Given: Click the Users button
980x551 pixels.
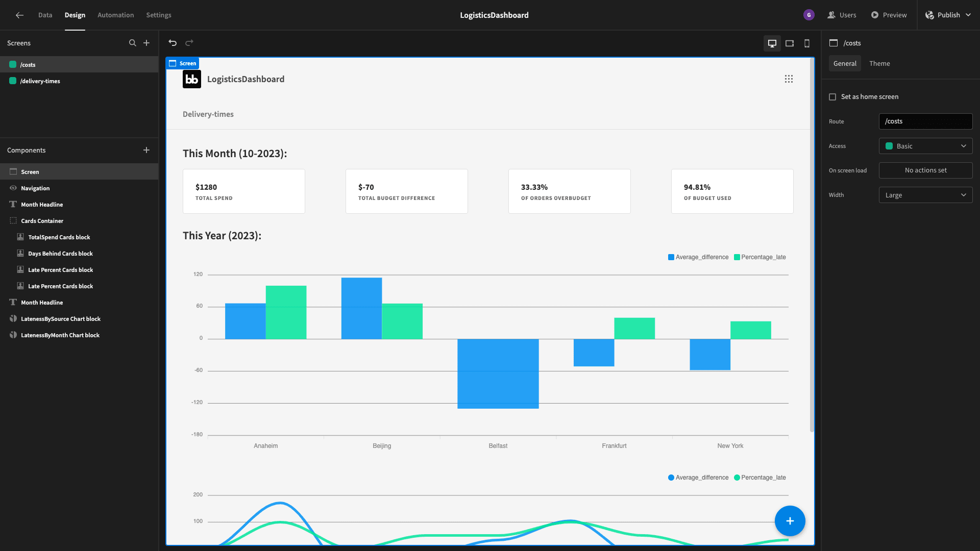Looking at the screenshot, I should 842,15.
